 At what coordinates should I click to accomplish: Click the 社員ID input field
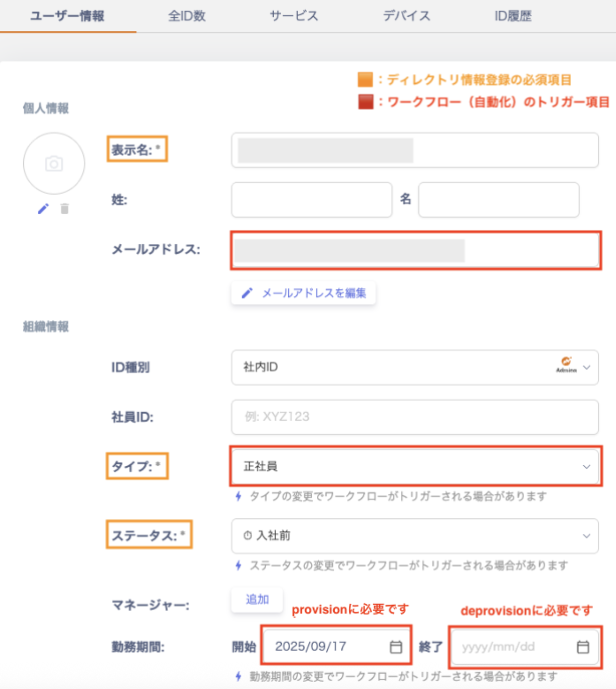coord(415,417)
